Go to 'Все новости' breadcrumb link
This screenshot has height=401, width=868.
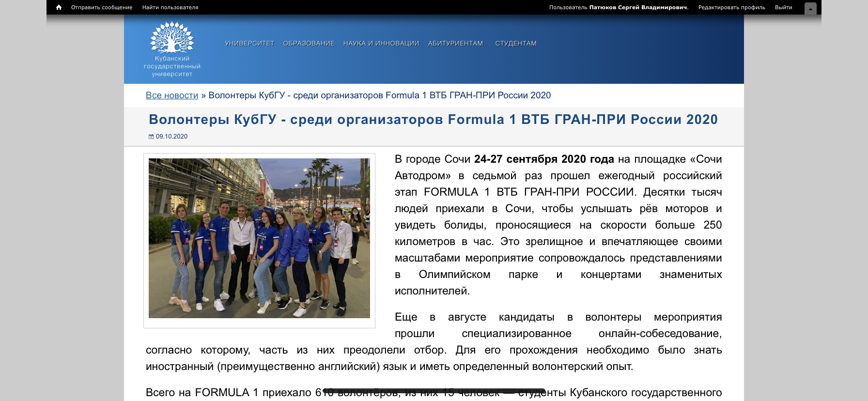coord(172,95)
